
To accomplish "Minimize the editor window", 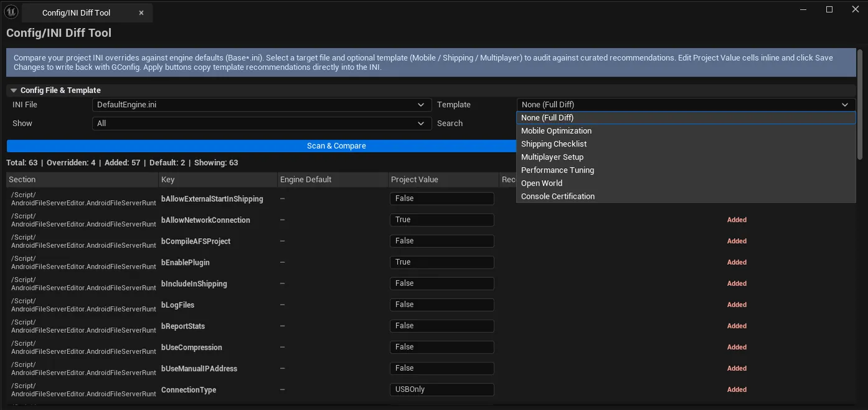I will [804, 9].
